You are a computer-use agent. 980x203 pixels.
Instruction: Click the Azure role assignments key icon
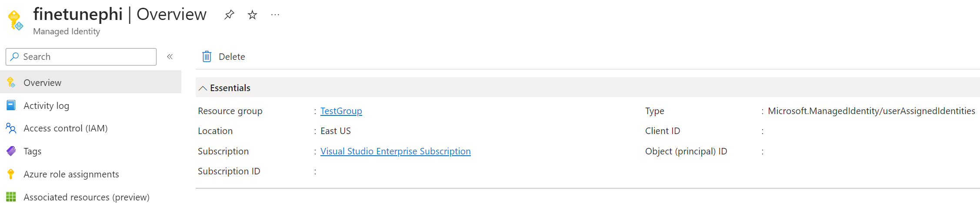point(11,174)
